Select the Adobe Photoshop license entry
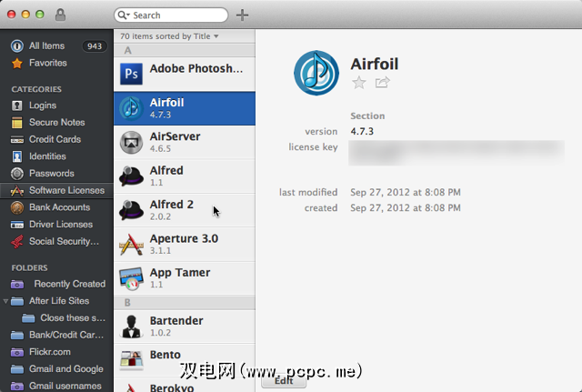 (x=185, y=75)
